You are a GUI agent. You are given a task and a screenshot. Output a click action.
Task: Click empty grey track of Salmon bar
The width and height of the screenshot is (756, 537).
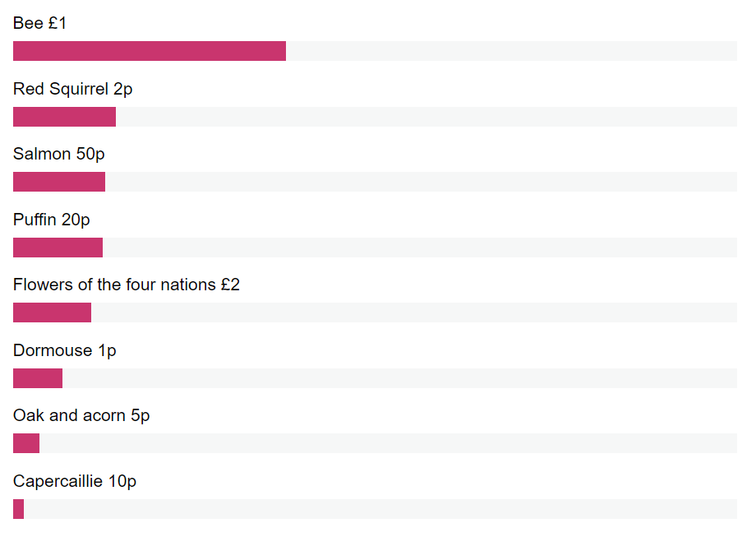point(421,182)
